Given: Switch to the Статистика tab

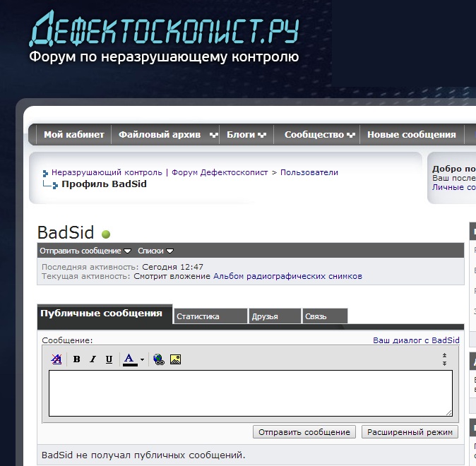Looking at the screenshot, I should pos(210,316).
